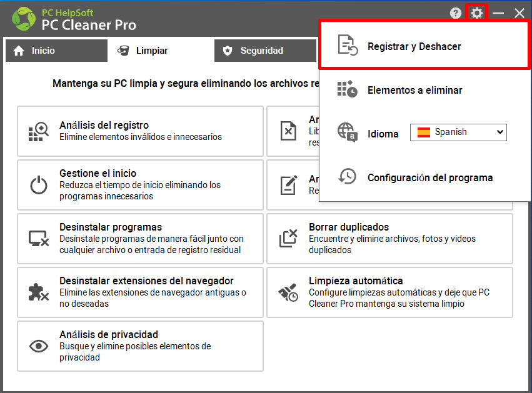Open the help question mark icon
Image resolution: width=532 pixels, height=393 pixels.
pyautogui.click(x=456, y=13)
